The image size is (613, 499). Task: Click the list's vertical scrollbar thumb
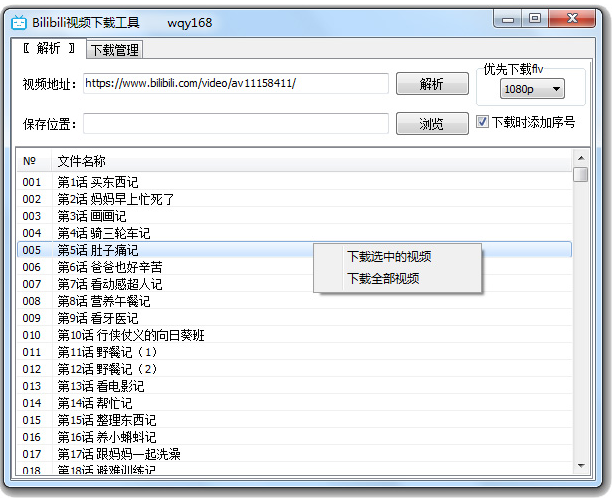[x=581, y=174]
